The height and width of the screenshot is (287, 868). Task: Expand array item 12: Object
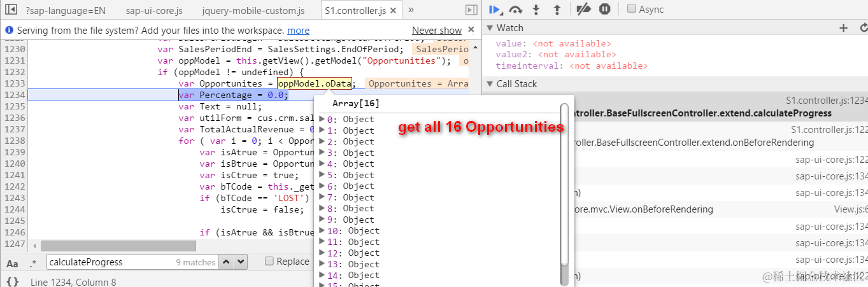[x=322, y=253]
